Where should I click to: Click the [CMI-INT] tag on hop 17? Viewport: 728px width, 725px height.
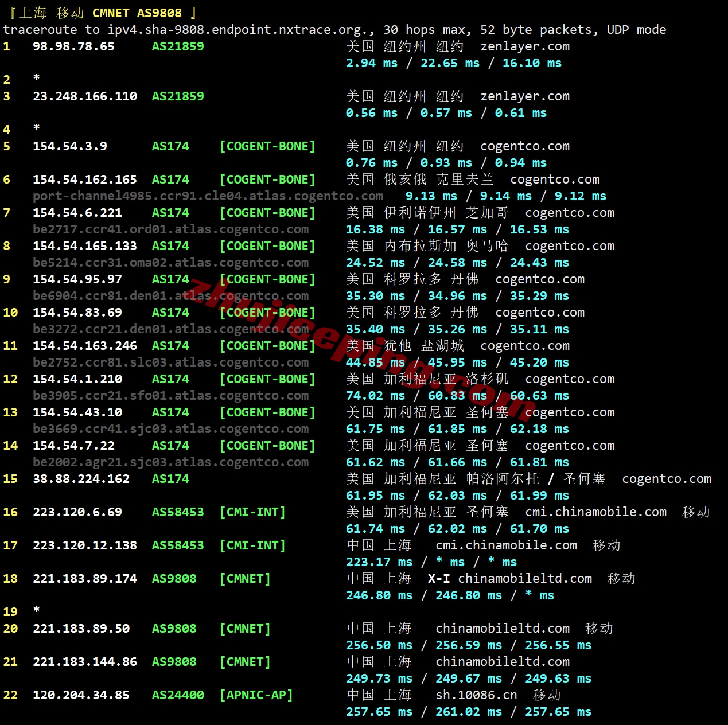[252, 545]
